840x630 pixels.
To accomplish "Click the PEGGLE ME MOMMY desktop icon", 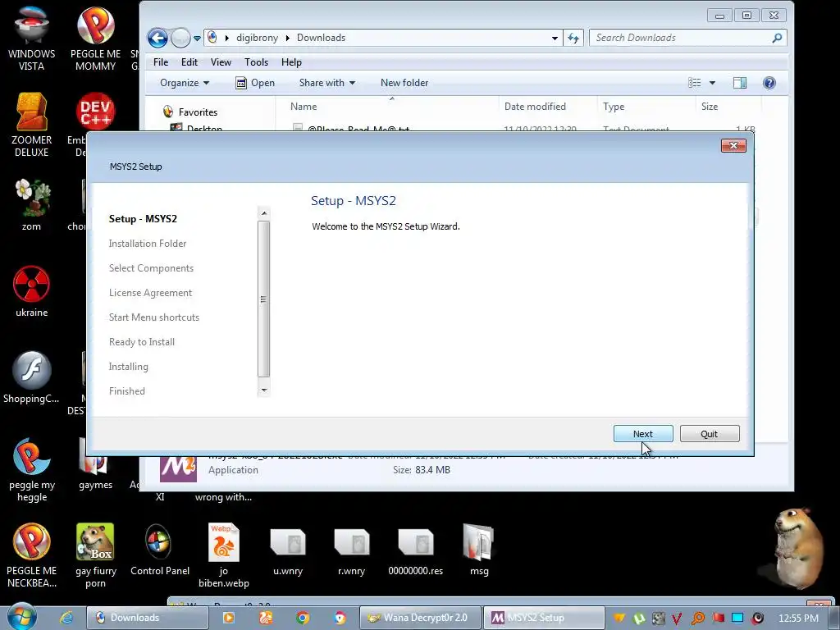I will pos(95,39).
